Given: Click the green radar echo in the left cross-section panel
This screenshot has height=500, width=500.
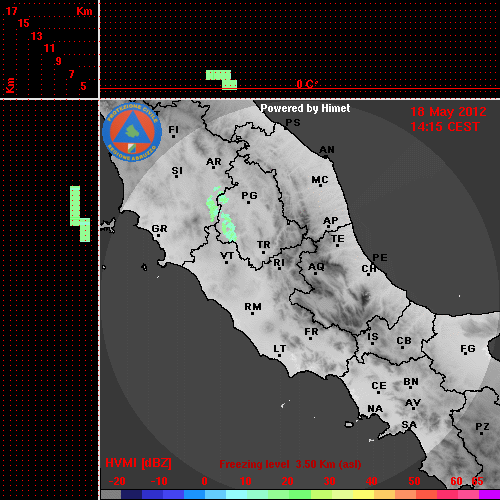Looking at the screenshot, I should 80,214.
